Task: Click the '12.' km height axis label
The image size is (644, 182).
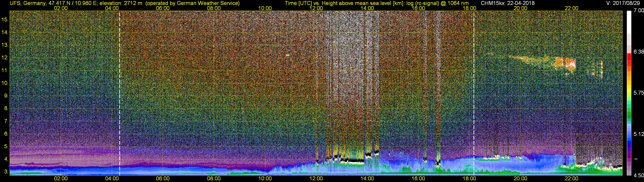Action: click(5, 58)
